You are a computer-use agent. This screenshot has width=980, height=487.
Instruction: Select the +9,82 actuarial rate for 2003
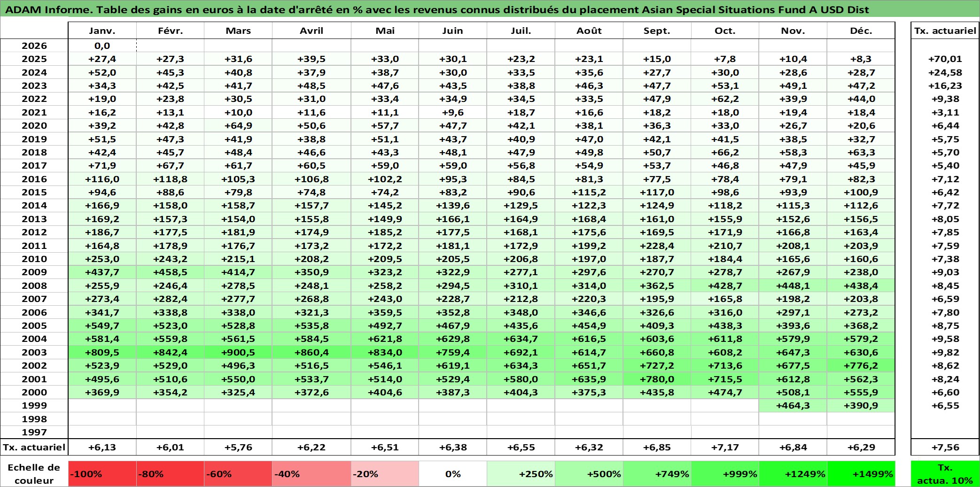[x=945, y=352]
